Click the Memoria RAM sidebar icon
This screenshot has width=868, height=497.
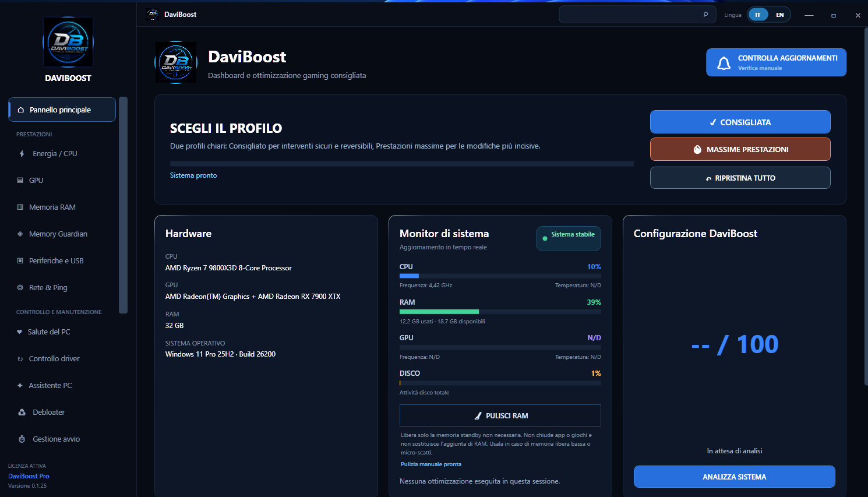[20, 207]
